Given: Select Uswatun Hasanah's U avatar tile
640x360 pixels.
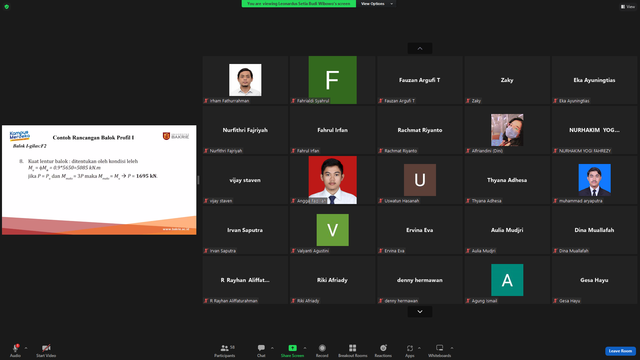Looking at the screenshot, I should point(420,180).
